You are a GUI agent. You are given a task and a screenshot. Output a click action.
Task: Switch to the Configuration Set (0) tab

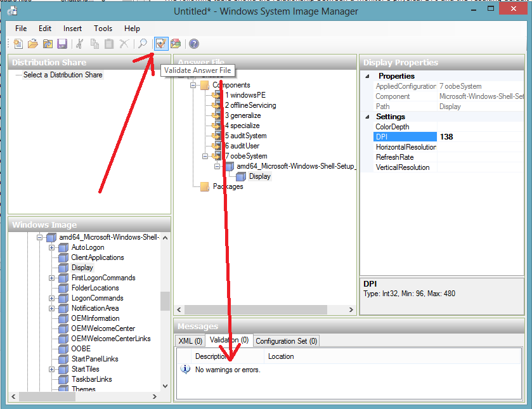(287, 341)
